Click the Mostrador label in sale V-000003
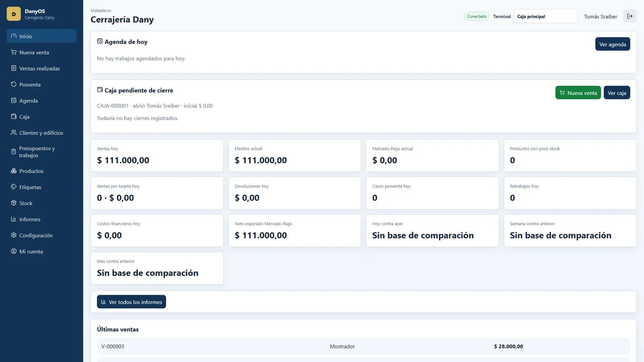This screenshot has width=644, height=362. (342, 346)
